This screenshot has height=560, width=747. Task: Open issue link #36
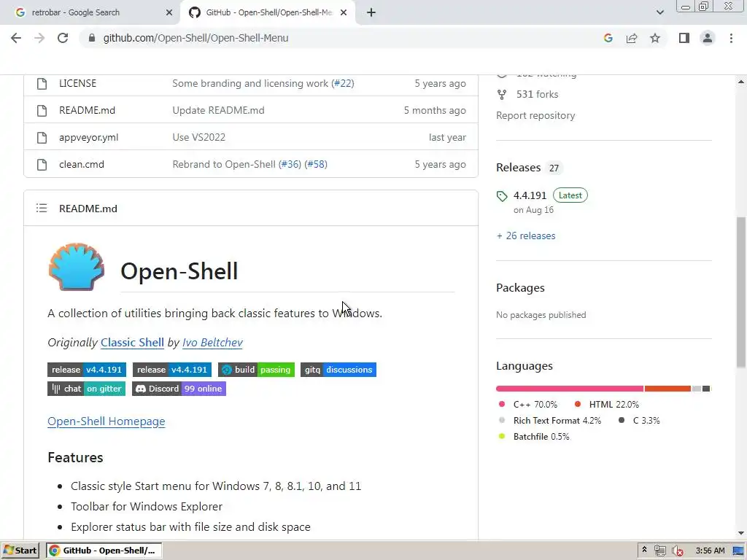point(290,164)
